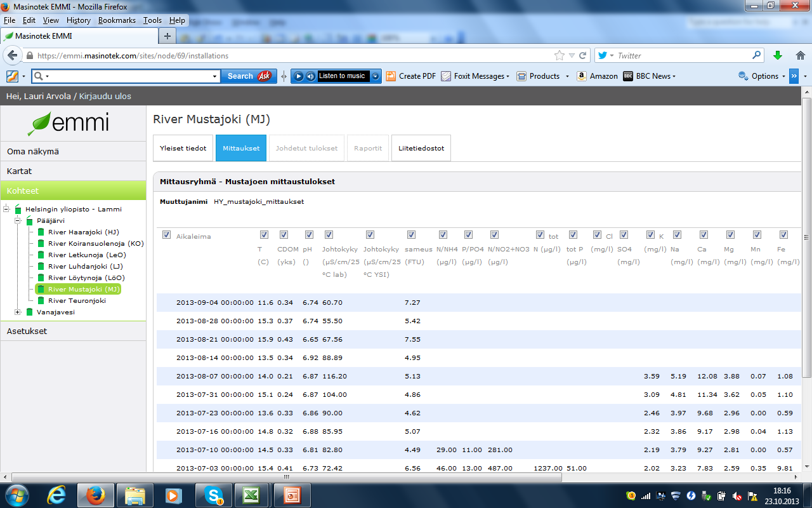Image resolution: width=812 pixels, height=508 pixels.
Task: Uncheck the P/PO4 column checkbox
Action: point(468,235)
